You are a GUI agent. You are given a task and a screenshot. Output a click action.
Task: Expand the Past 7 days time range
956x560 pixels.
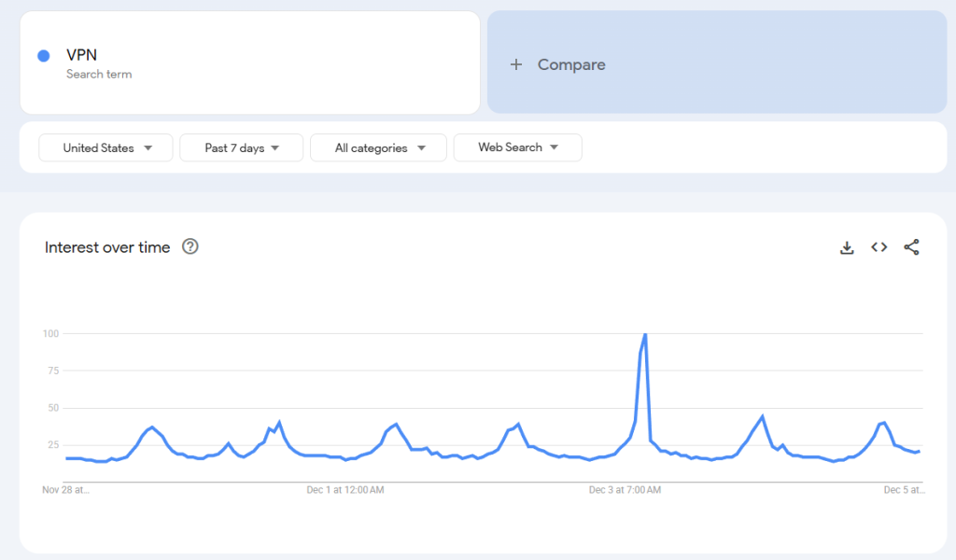241,147
